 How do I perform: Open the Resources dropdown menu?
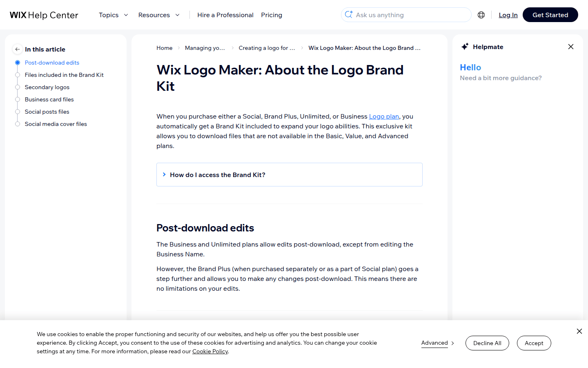click(x=159, y=15)
